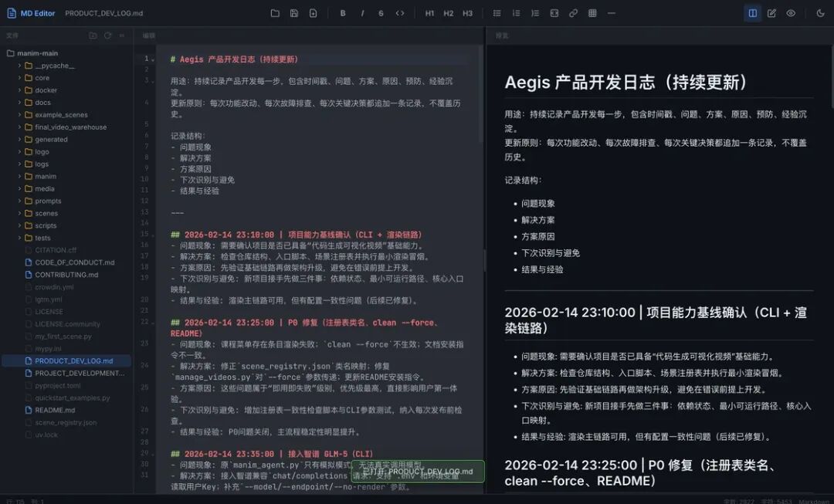This screenshot has width=834, height=504.
Task: Enable edit-only mode with the pencil icon
Action: coord(770,13)
